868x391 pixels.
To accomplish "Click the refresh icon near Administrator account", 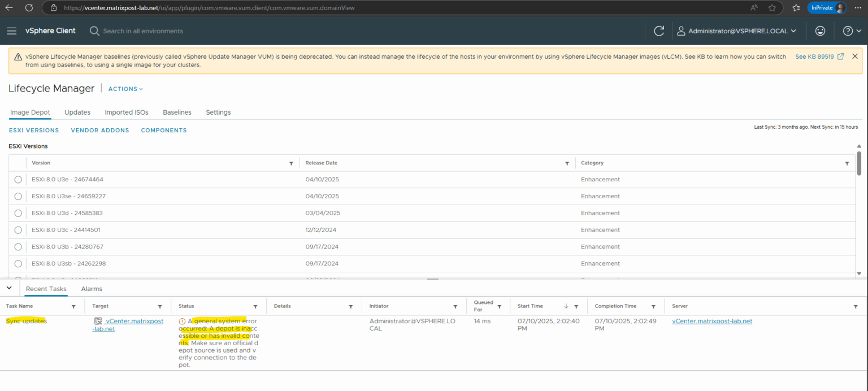I will [x=659, y=31].
